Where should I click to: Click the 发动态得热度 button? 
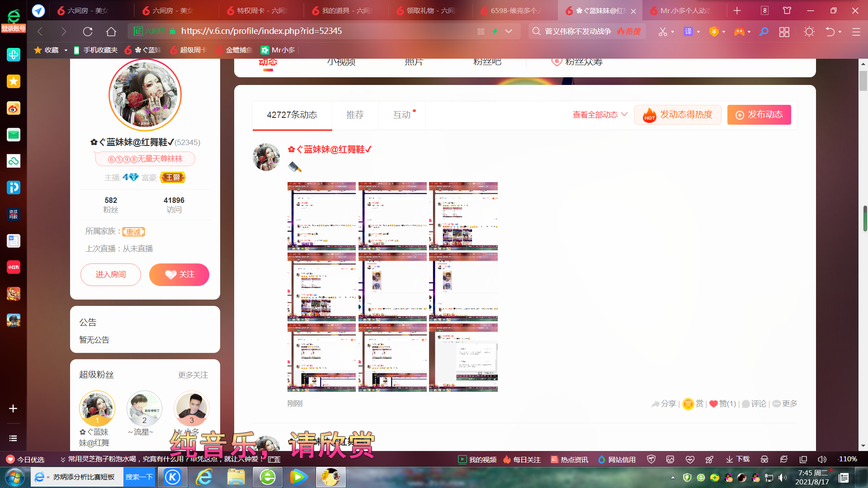click(x=678, y=115)
